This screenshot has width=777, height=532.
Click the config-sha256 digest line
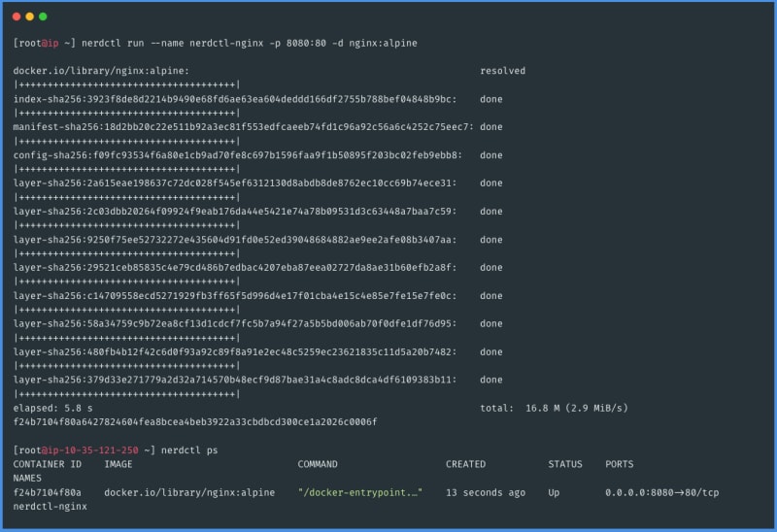pos(237,155)
